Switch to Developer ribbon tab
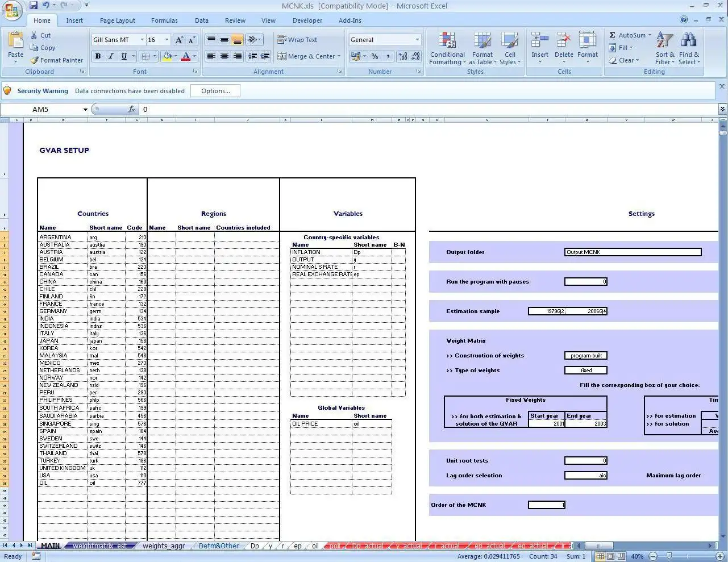The height and width of the screenshot is (562, 728). (307, 20)
